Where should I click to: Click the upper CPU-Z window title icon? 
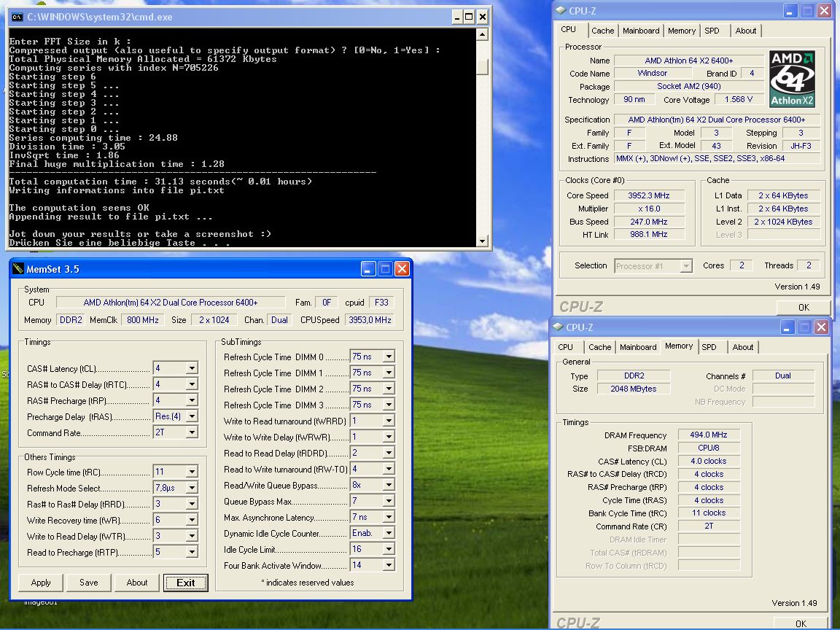click(x=561, y=10)
